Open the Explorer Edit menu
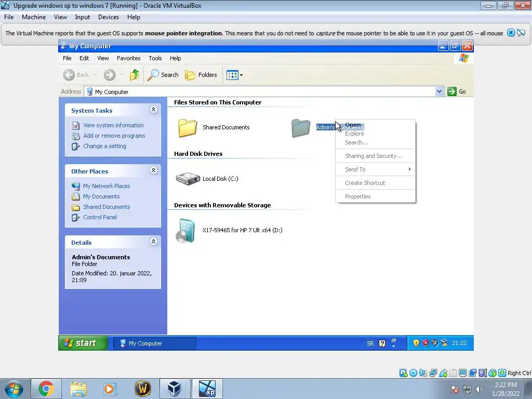532x399 pixels. [84, 58]
